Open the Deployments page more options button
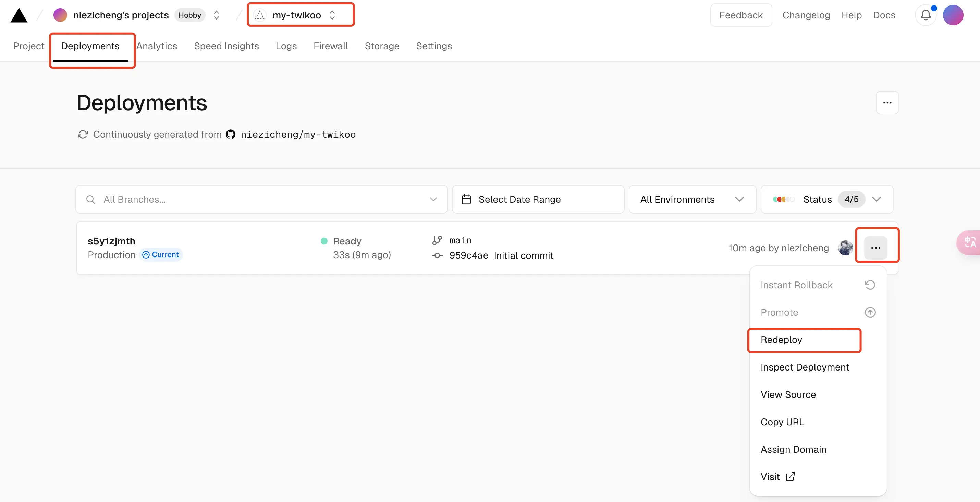 tap(887, 103)
